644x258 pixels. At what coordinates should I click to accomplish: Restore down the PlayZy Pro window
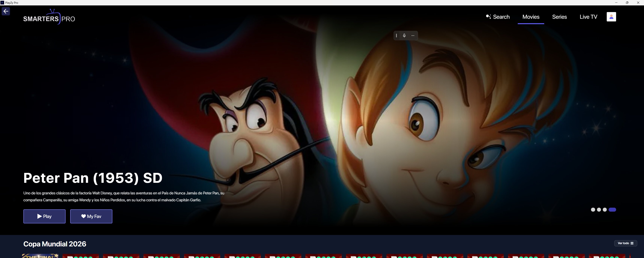point(627,2)
